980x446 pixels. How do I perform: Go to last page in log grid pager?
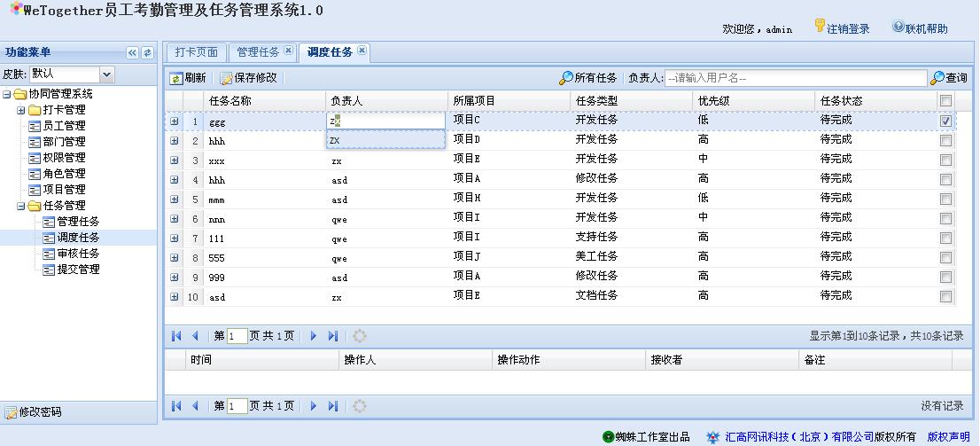(332, 406)
